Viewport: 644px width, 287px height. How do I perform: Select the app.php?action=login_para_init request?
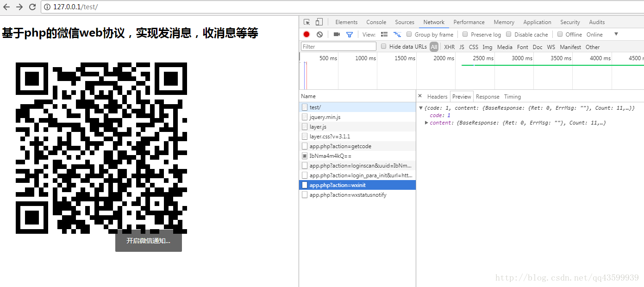tap(357, 175)
